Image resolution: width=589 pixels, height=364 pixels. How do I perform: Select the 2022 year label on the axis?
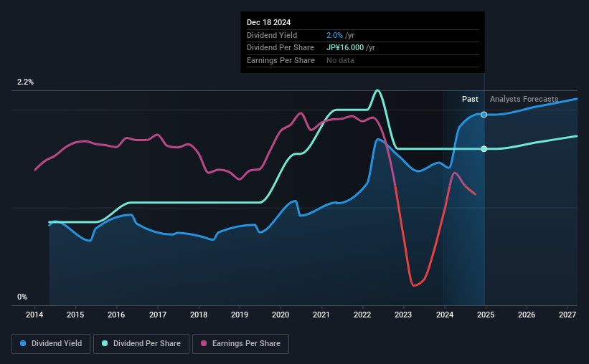click(x=362, y=315)
